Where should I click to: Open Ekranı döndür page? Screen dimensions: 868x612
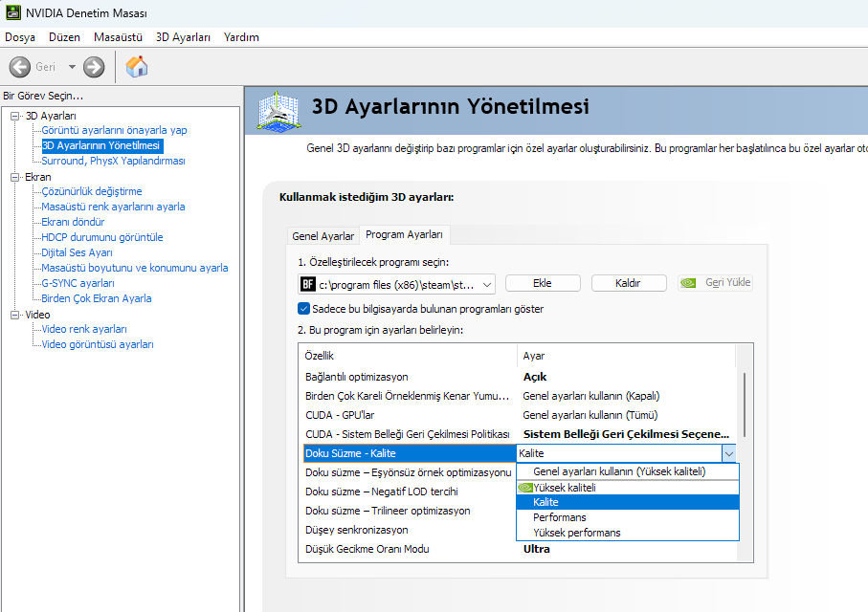(73, 222)
